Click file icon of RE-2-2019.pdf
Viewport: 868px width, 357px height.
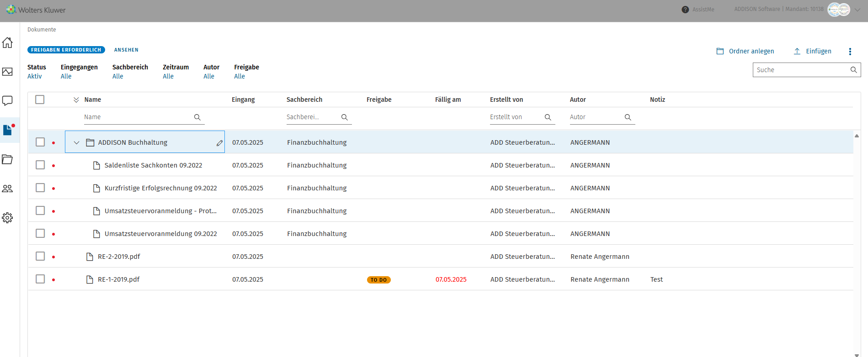click(90, 257)
